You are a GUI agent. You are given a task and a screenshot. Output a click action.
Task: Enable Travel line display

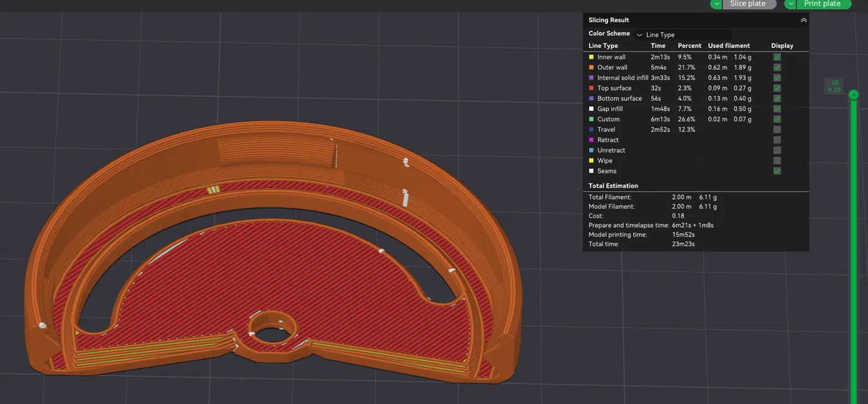pyautogui.click(x=777, y=129)
